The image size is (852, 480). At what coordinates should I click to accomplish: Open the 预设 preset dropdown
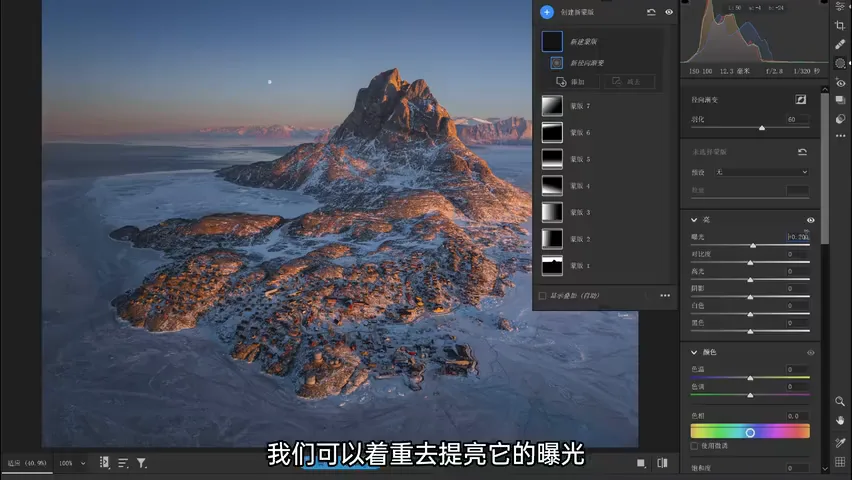coord(761,172)
